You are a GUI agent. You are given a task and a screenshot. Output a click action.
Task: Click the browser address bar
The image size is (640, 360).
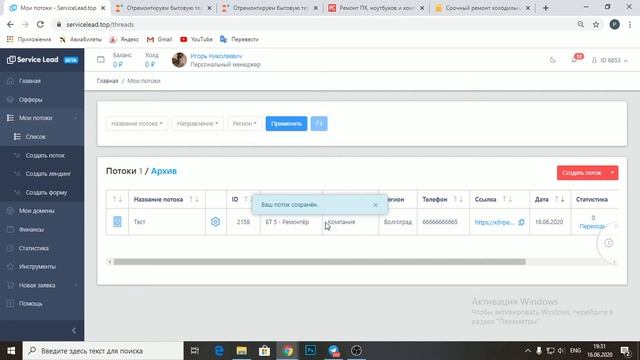pyautogui.click(x=314, y=24)
